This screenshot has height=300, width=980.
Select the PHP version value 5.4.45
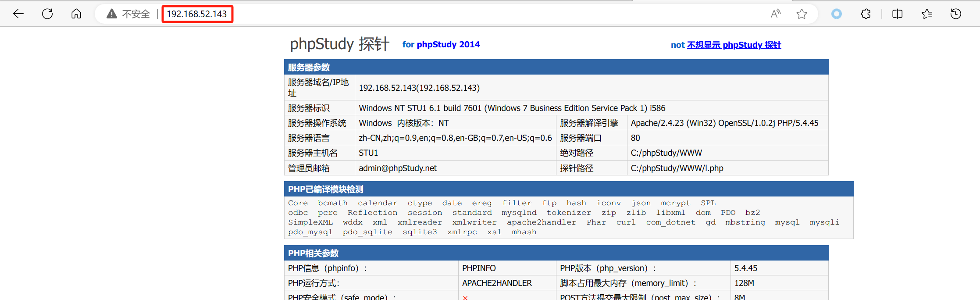point(746,268)
